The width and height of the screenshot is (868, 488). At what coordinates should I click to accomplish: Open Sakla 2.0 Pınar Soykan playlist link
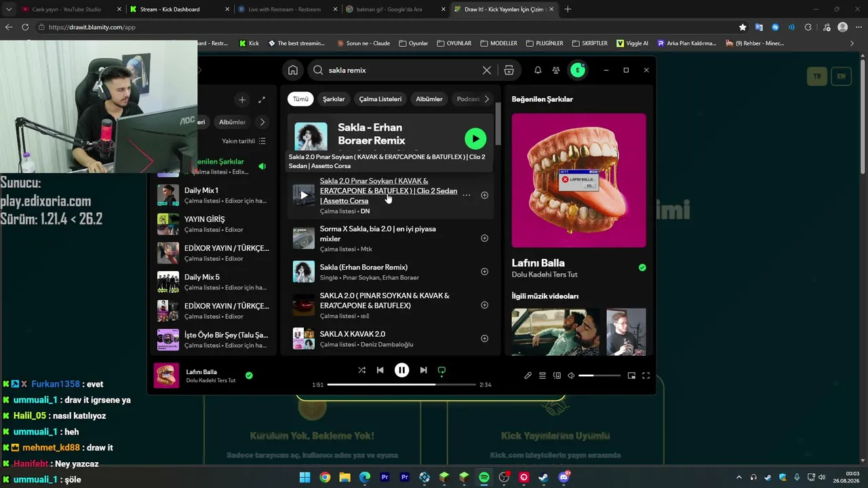point(389,190)
